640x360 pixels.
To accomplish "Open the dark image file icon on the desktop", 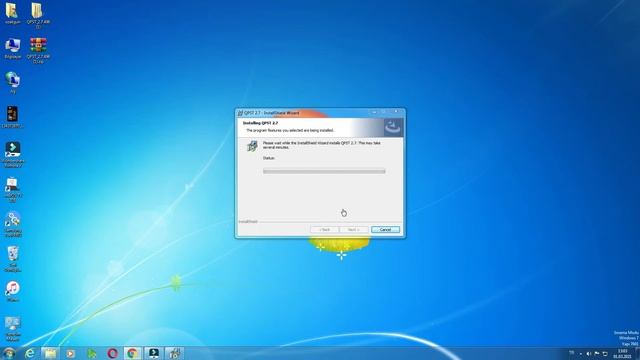I will click(x=12, y=117).
